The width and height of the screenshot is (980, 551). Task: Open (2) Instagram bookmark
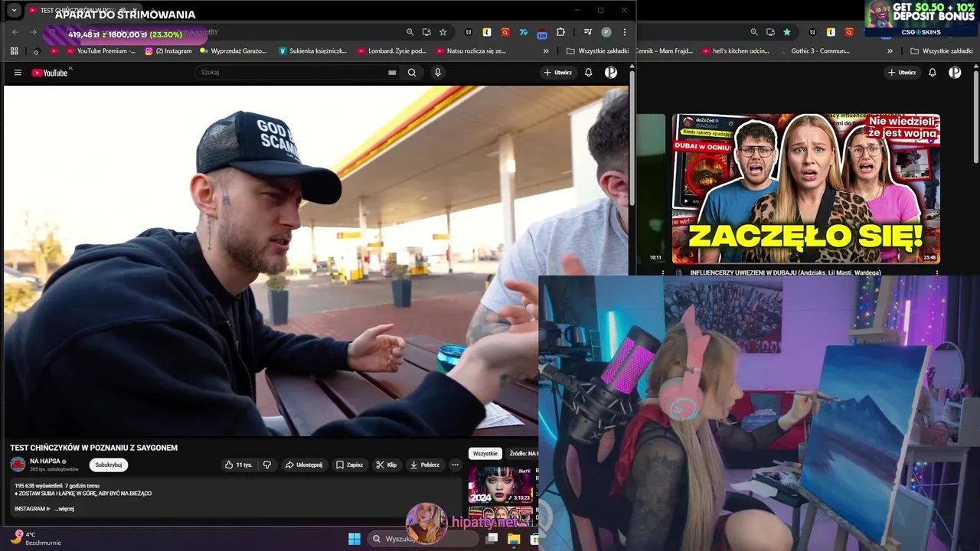(x=168, y=51)
